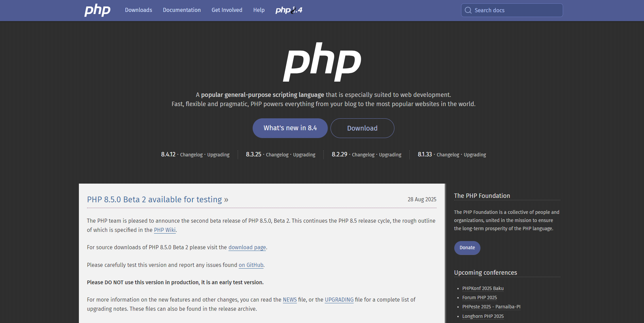Open the Help menu item
Viewport: 644px width, 323px height.
[259, 10]
